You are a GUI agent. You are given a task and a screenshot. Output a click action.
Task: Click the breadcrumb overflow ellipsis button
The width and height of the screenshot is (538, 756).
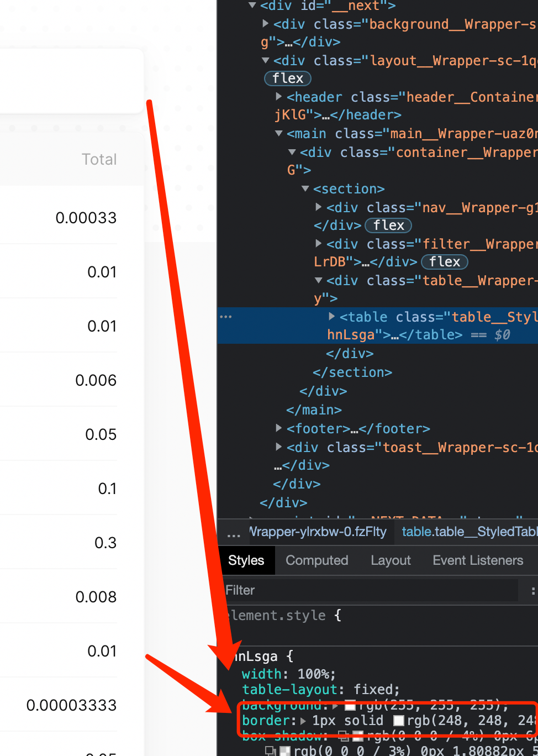pyautogui.click(x=234, y=533)
